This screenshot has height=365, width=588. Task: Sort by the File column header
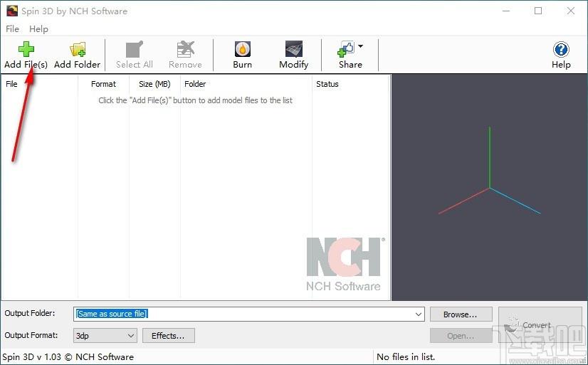40,84
